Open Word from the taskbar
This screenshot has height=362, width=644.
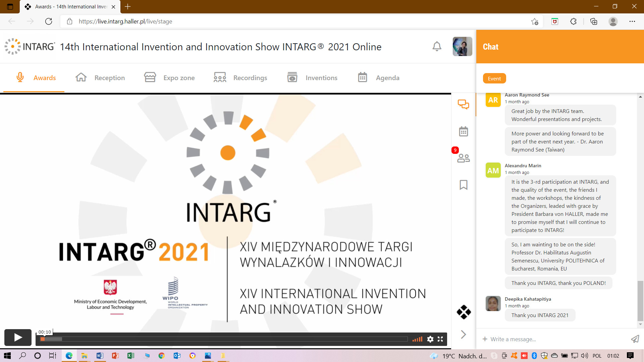(100, 356)
